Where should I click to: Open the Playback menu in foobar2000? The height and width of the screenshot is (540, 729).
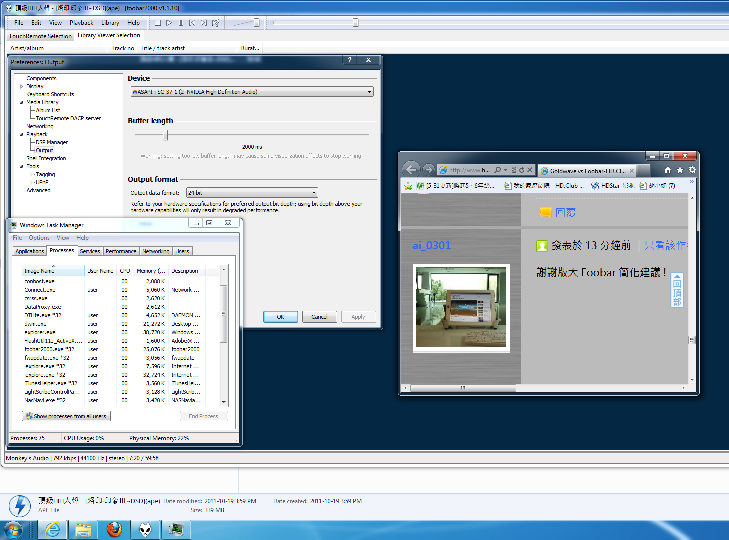pyautogui.click(x=81, y=22)
